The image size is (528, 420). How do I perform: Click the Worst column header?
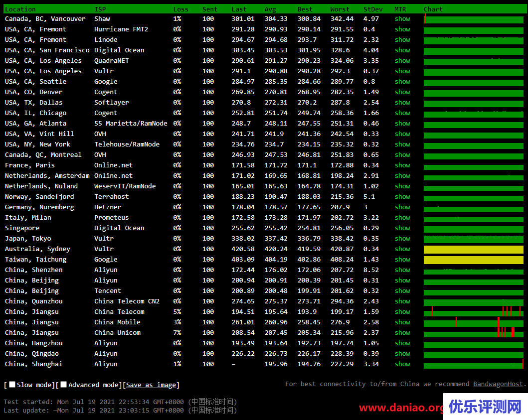click(x=340, y=9)
